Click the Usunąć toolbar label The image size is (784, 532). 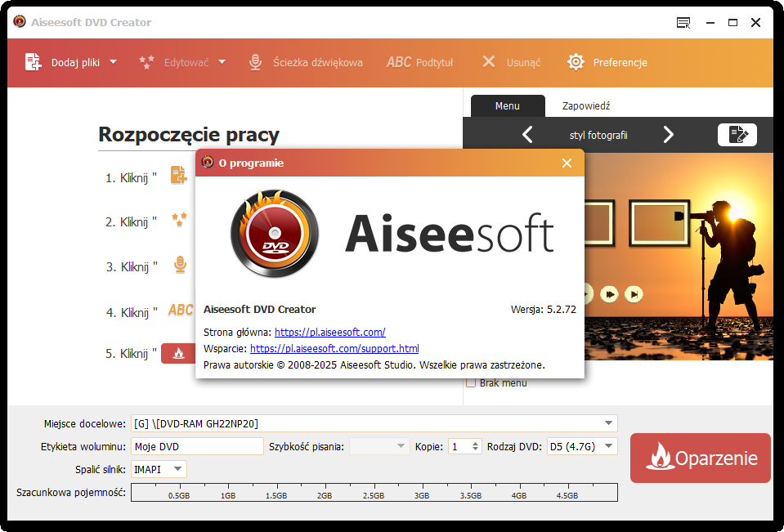[524, 62]
